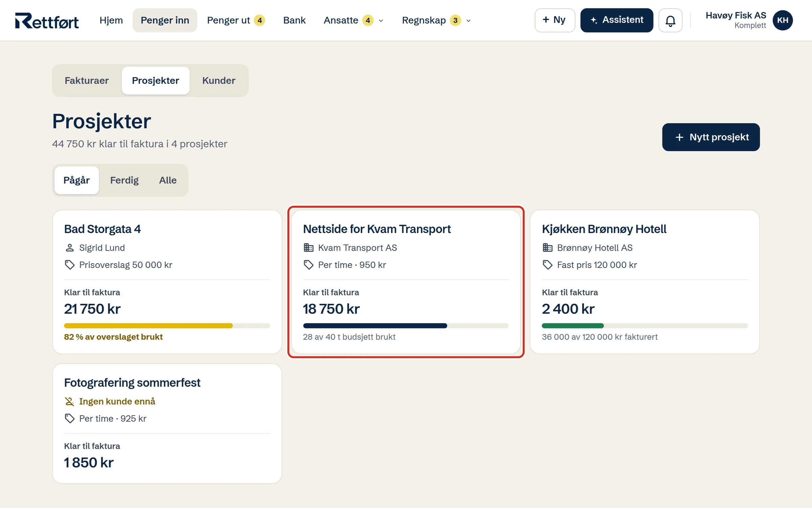812x508 pixels.
Task: Open Nettside for Kvam Transport project title
Action: (377, 229)
